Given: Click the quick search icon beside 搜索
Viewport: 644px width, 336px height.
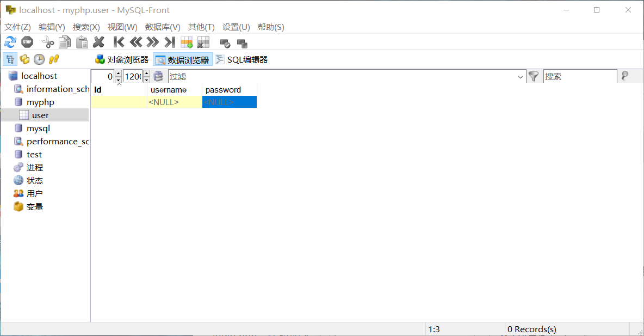Looking at the screenshot, I should pos(625,76).
